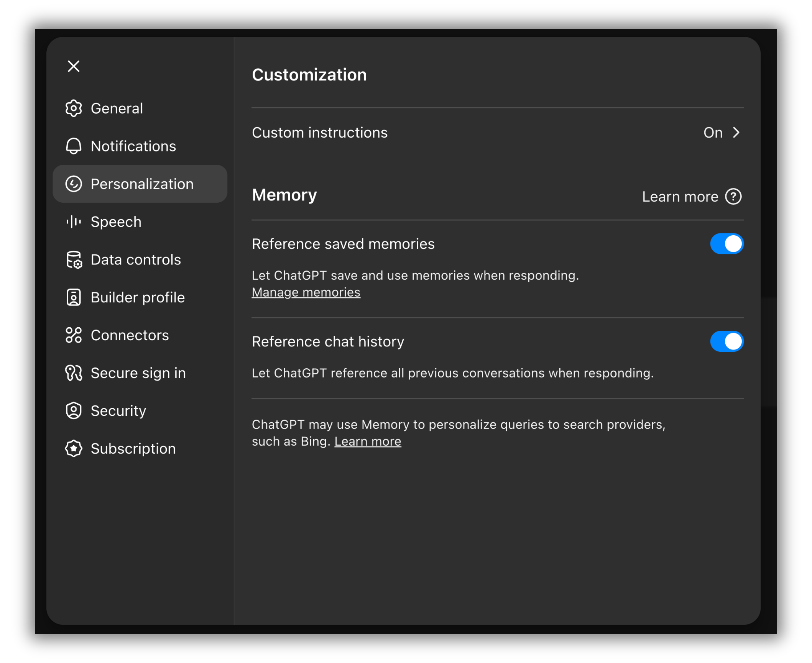Click the General gear icon
The width and height of the screenshot is (812, 663).
[x=74, y=108]
